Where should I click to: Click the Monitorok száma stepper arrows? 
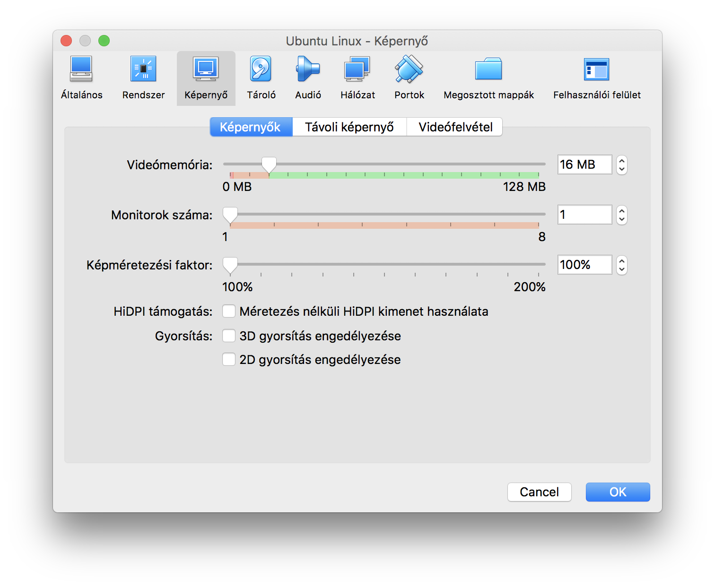622,215
